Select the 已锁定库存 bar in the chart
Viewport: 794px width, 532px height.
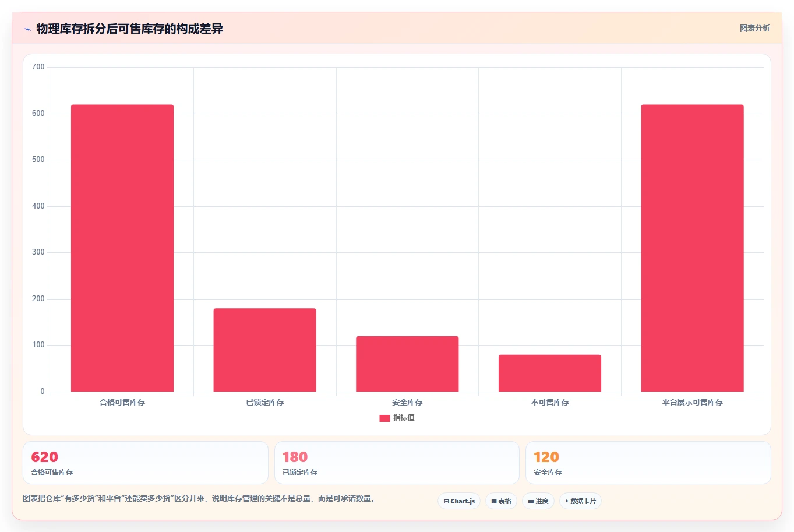(265, 350)
